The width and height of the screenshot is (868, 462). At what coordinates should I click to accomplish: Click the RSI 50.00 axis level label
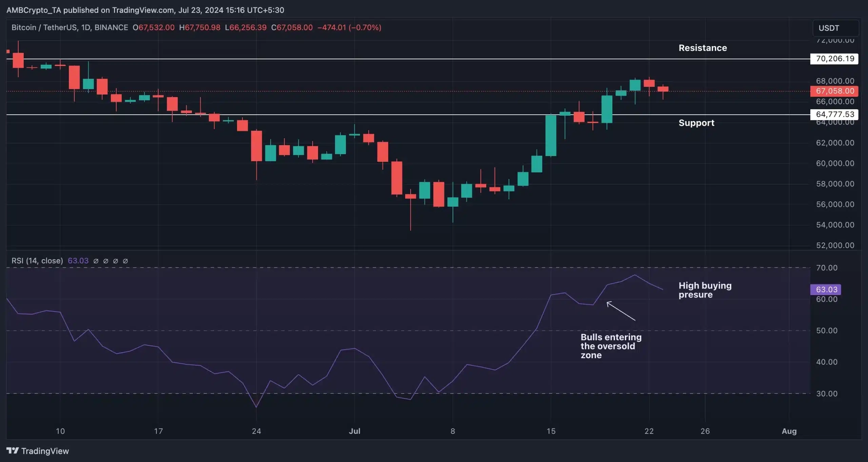[827, 330]
